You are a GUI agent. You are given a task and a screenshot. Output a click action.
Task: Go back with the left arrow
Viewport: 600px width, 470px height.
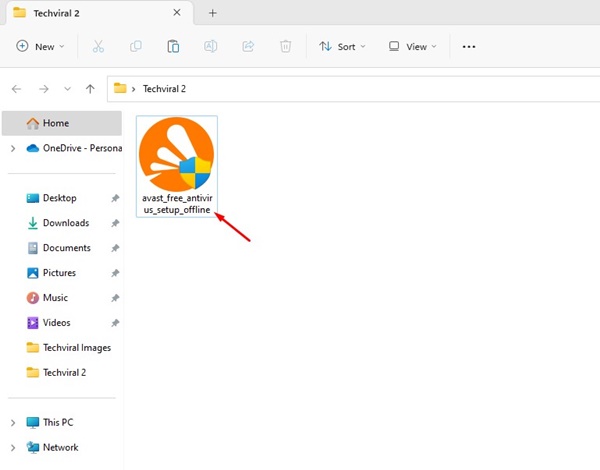[x=16, y=89]
